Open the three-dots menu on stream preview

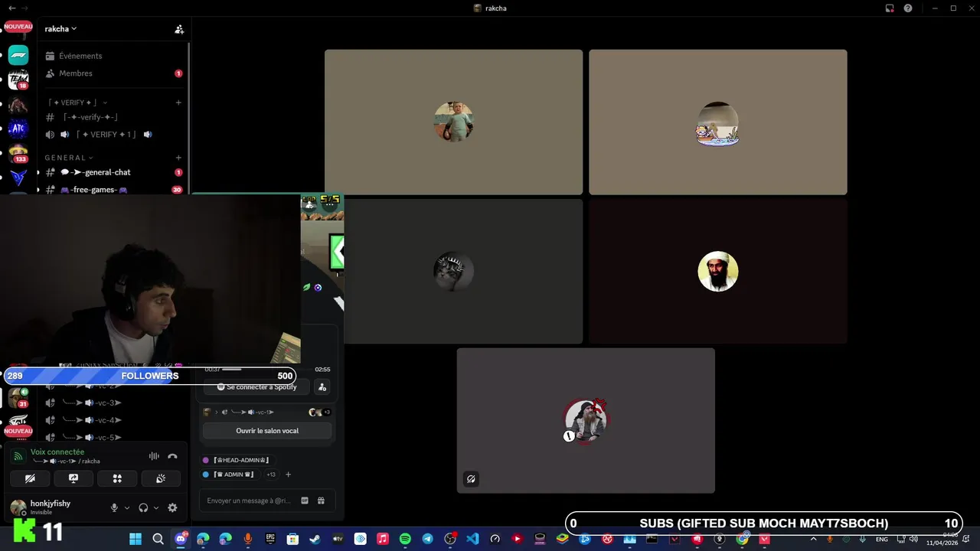[330, 204]
